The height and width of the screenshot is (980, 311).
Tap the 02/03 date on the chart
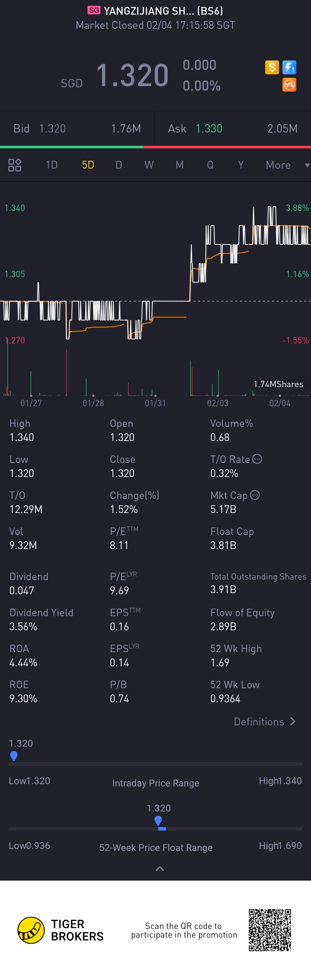(217, 403)
